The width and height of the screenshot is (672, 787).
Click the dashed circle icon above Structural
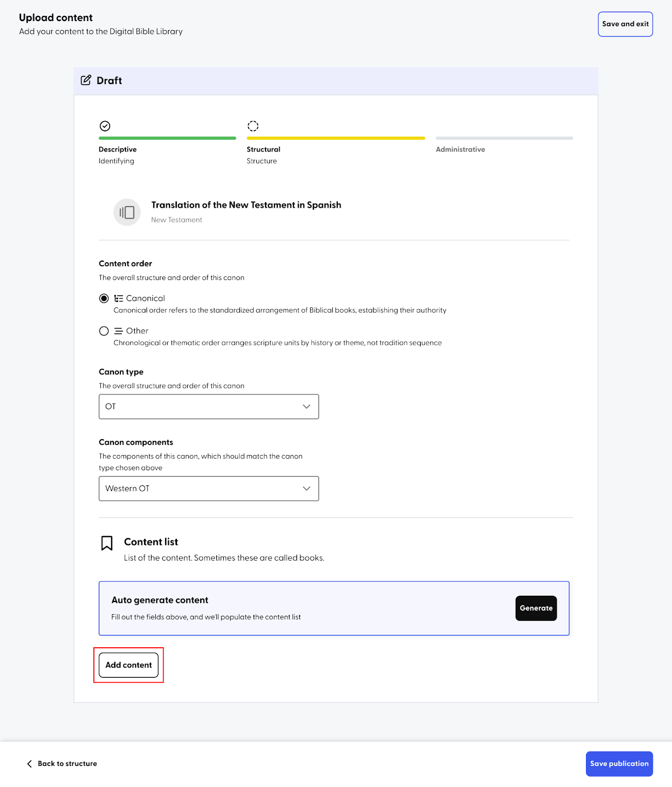coord(253,126)
